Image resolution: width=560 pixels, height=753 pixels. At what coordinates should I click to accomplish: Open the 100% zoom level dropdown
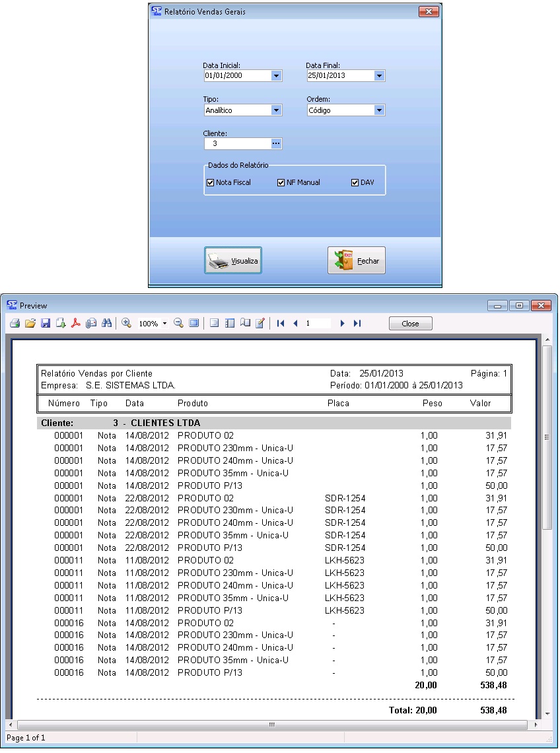pyautogui.click(x=164, y=324)
